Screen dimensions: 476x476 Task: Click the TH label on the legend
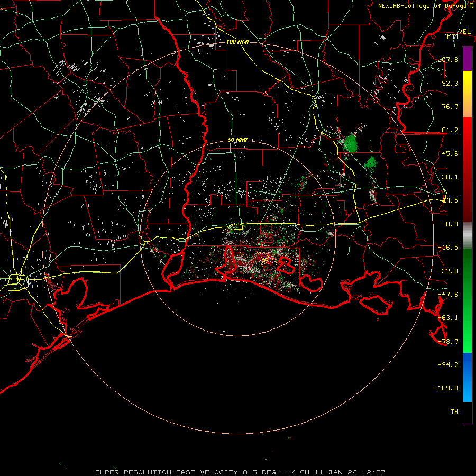click(454, 412)
